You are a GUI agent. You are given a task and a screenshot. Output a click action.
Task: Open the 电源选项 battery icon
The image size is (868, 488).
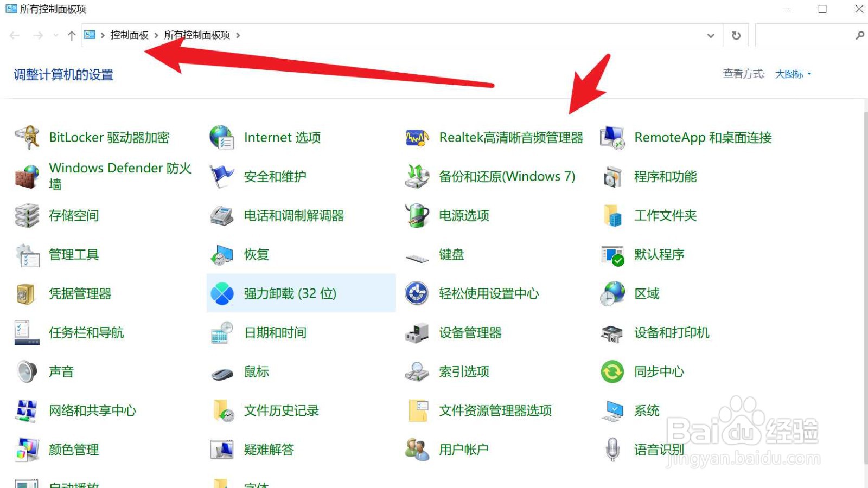[417, 215]
